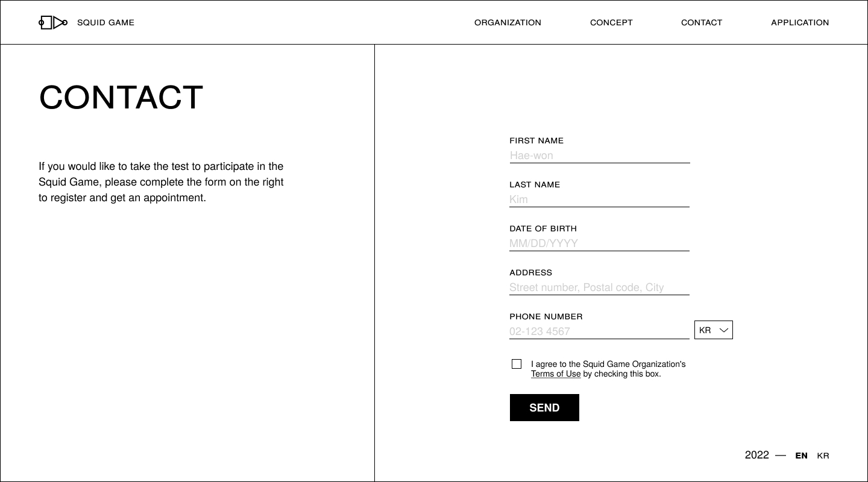This screenshot has width=868, height=482.
Task: Select the EN language option
Action: tap(801, 456)
